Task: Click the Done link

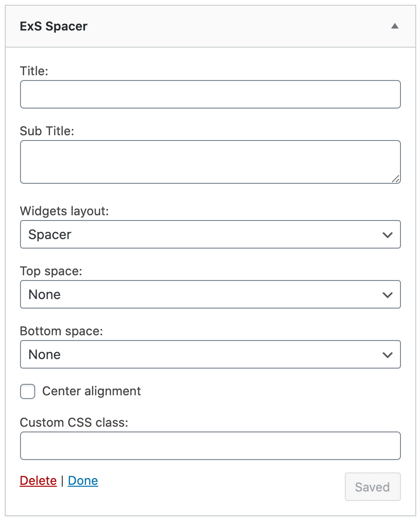Action: [83, 481]
